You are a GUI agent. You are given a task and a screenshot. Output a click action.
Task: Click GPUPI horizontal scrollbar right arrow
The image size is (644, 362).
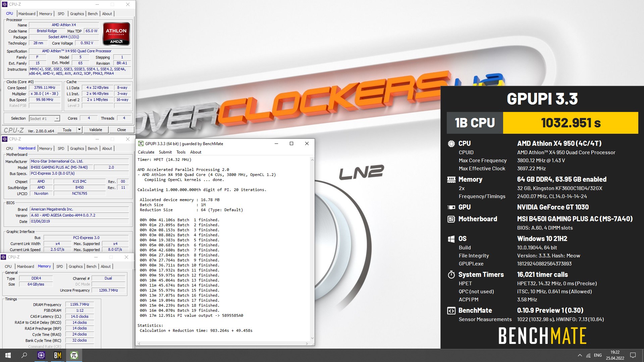(307, 344)
